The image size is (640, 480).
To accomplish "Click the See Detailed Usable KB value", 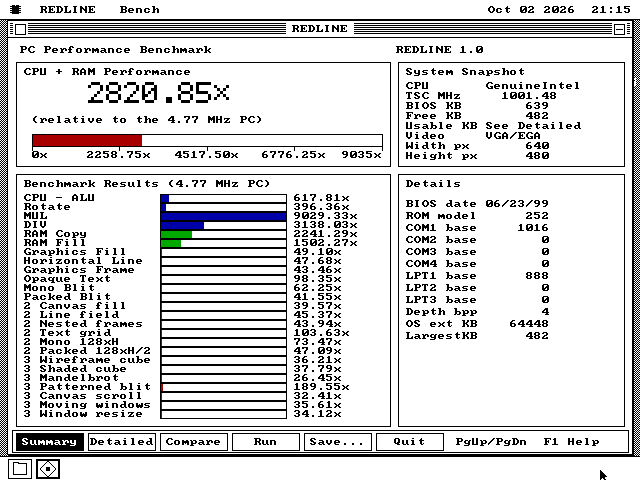I will [533, 126].
